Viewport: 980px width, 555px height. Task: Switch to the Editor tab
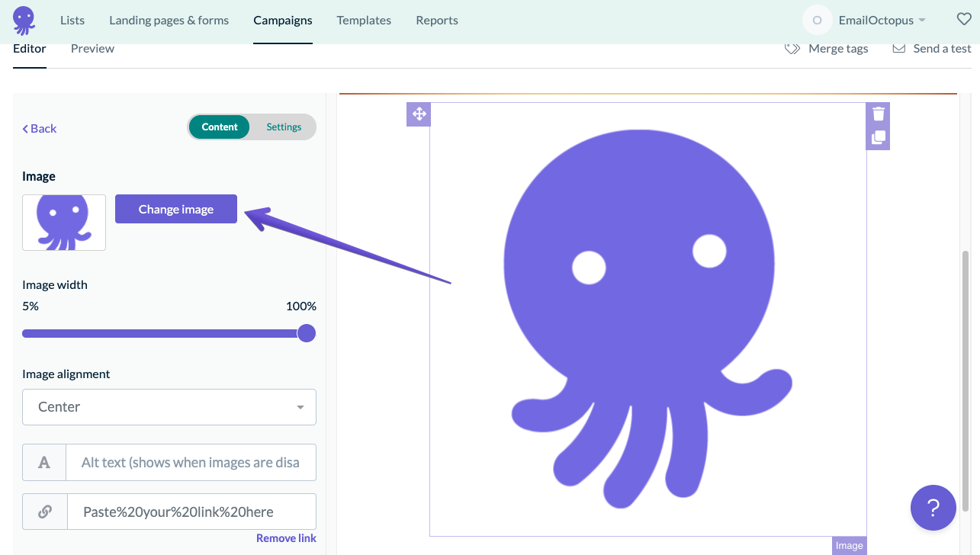30,49
